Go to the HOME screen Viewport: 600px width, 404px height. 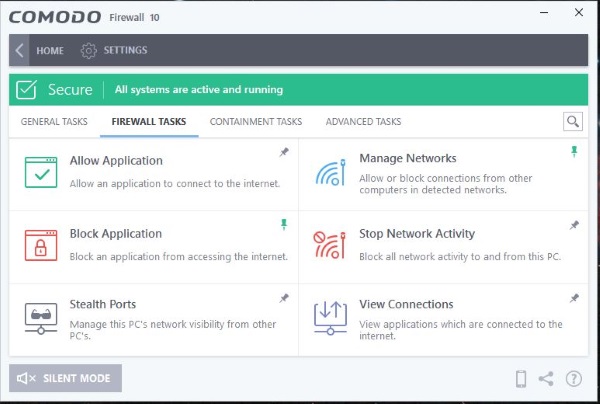coord(50,50)
